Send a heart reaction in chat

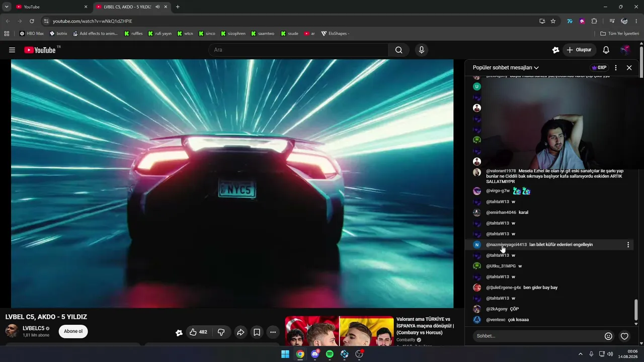coord(624,336)
